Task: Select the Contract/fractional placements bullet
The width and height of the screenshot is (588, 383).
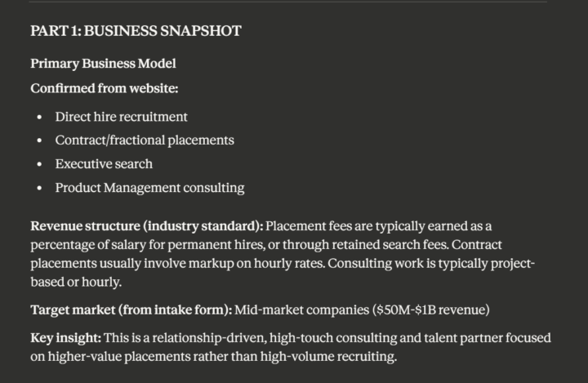Action: pos(145,140)
